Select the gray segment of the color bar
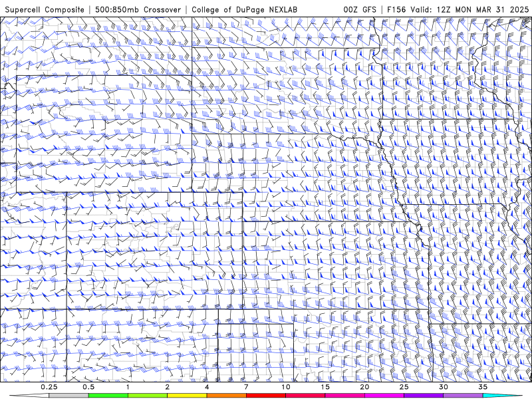Screen dimensions: 532x399 [69, 396]
